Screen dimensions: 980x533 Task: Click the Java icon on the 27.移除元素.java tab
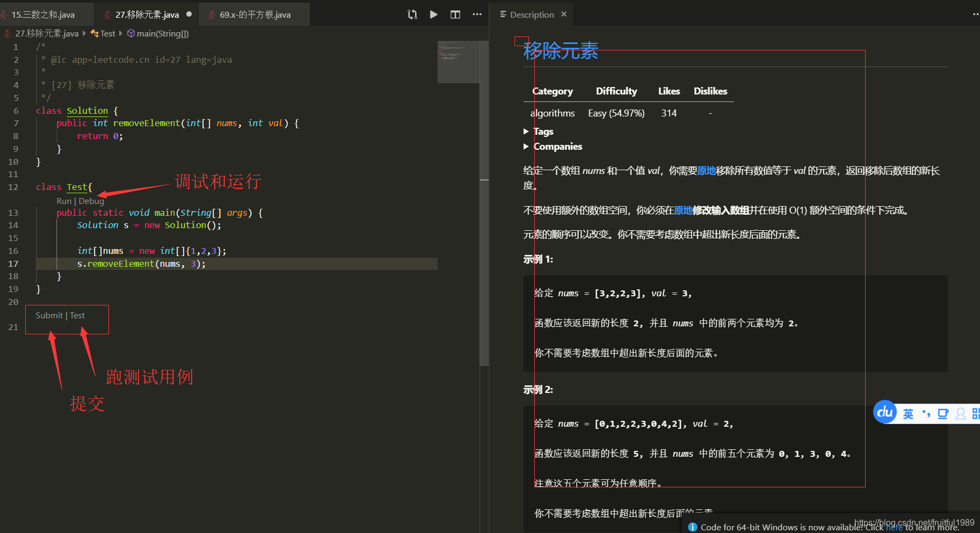[x=107, y=14]
